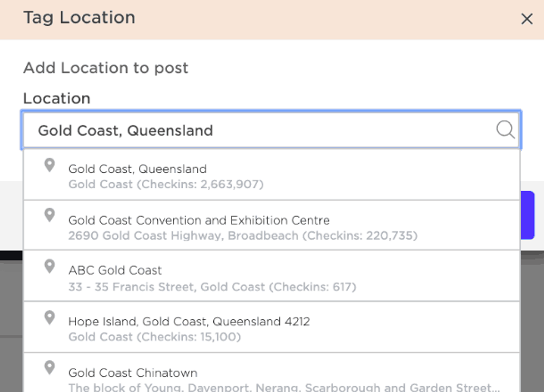
Task: Pick ABC Gold Coast from suggestions
Action: (x=272, y=276)
